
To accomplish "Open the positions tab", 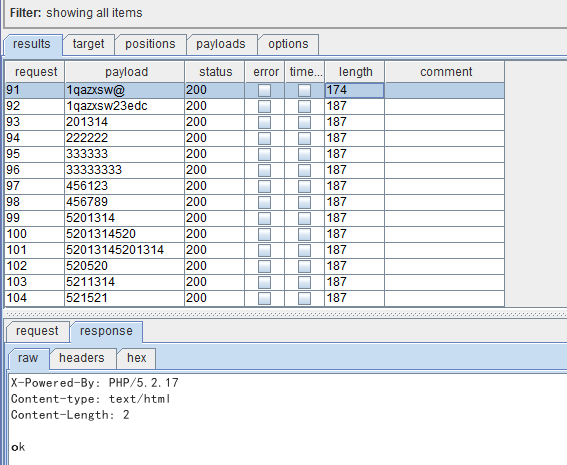I will pos(150,44).
